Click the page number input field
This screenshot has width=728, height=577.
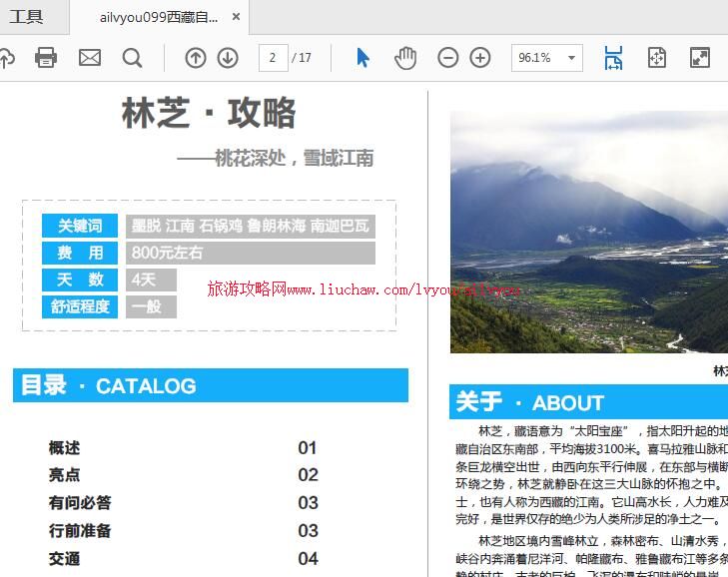click(x=273, y=58)
